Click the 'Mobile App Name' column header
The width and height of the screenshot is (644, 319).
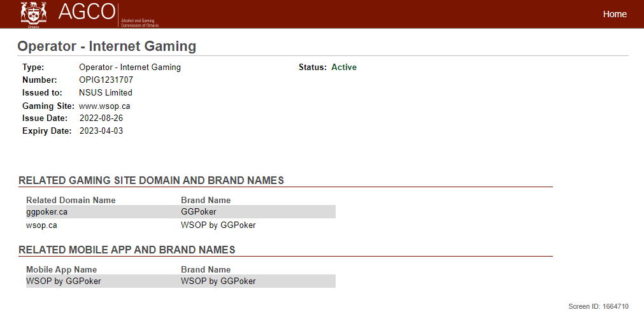point(61,270)
